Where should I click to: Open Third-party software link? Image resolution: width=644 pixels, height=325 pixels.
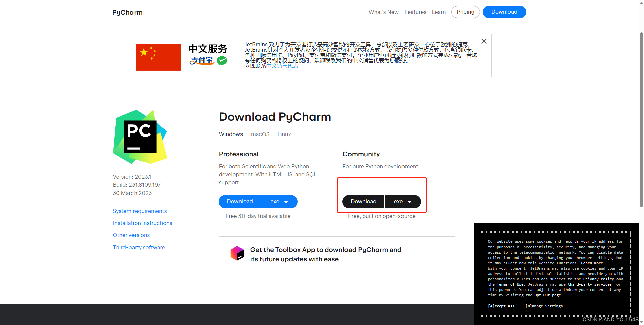[139, 247]
